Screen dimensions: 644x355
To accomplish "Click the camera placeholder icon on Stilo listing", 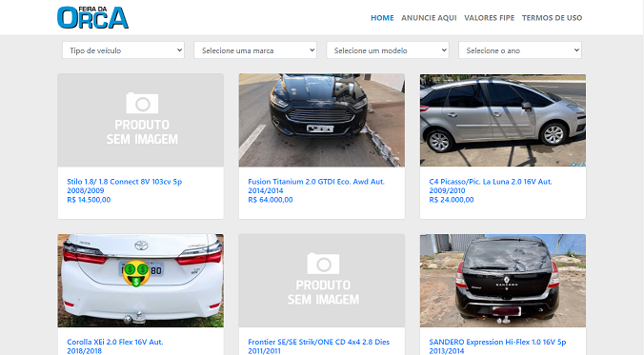I will [x=142, y=103].
